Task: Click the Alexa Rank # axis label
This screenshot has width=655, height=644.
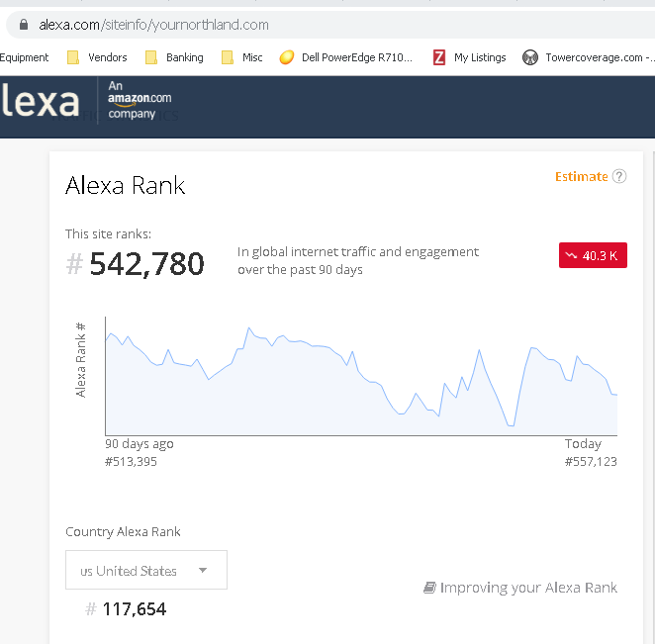Action: click(x=80, y=359)
